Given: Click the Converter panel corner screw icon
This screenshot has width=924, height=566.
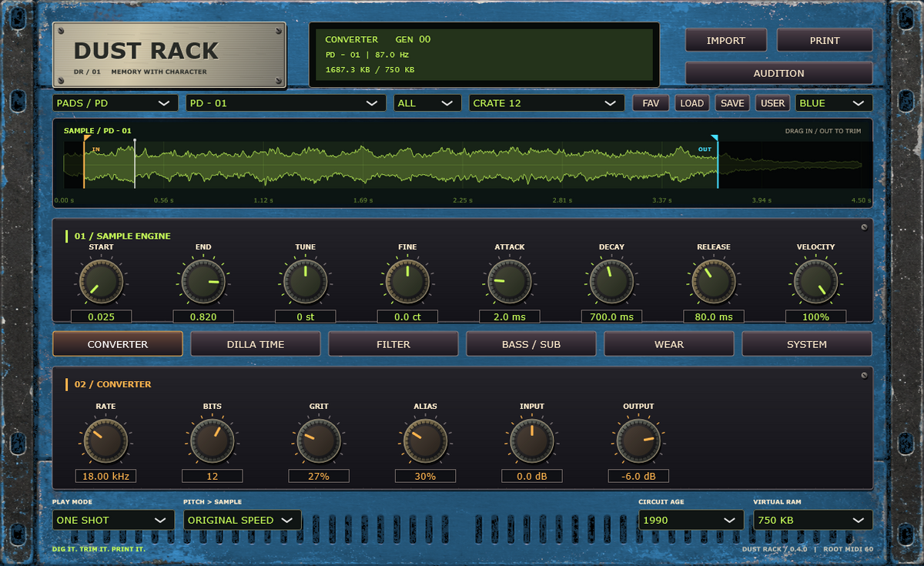Looking at the screenshot, I should (x=864, y=375).
